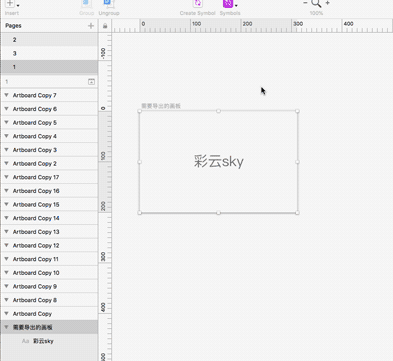Viewport: 393px width, 361px height.
Task: Add a new page with plus icon
Action: point(91,26)
